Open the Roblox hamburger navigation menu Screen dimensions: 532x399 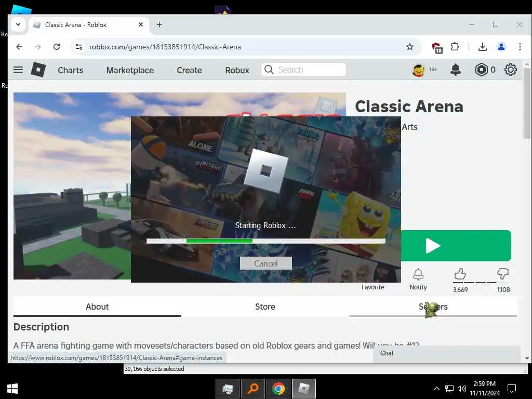(18, 70)
